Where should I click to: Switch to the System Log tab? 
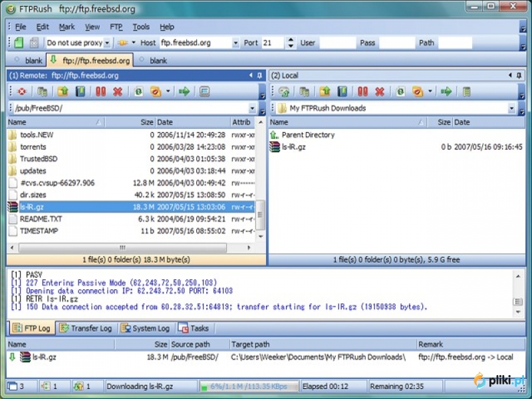(146, 328)
